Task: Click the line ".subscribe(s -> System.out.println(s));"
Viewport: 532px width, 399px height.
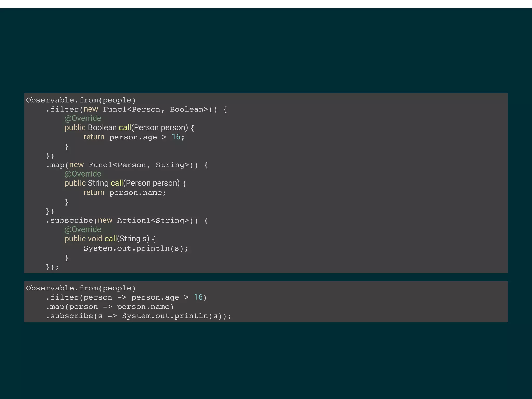Action: tap(138, 316)
